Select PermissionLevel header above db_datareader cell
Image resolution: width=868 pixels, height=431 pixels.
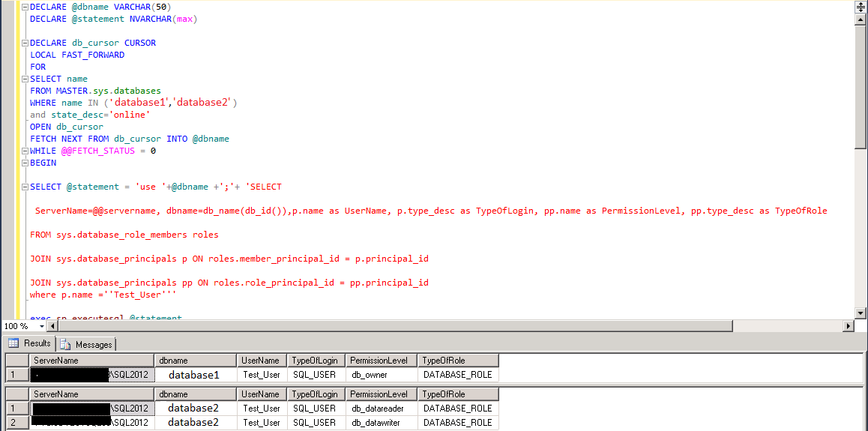pos(382,394)
